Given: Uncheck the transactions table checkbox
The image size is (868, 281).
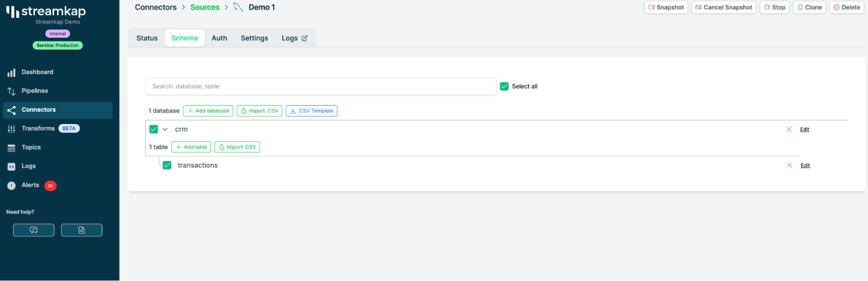Looking at the screenshot, I should [167, 165].
